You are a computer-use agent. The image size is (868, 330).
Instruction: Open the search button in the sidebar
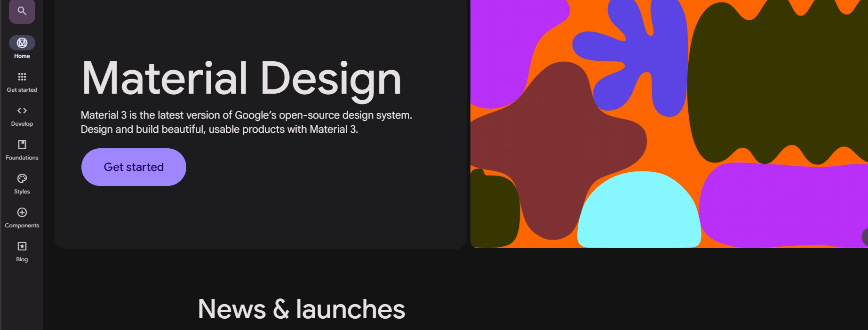click(22, 11)
